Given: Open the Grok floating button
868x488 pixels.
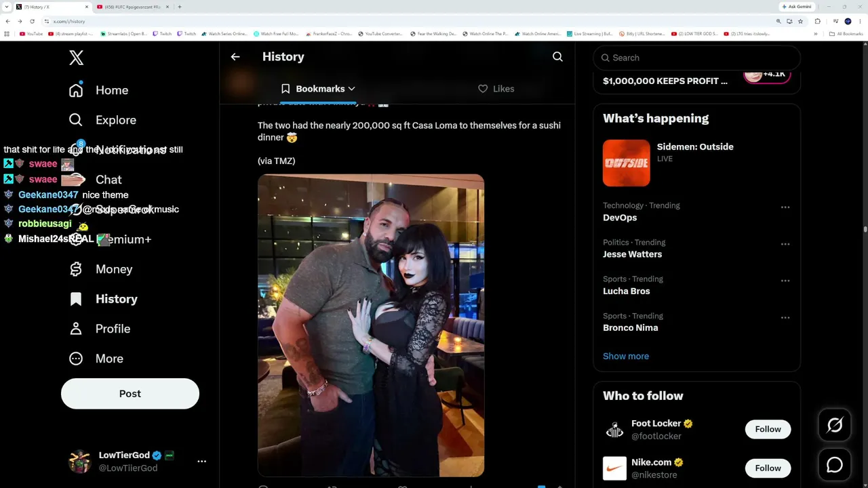Looking at the screenshot, I should point(835,425).
